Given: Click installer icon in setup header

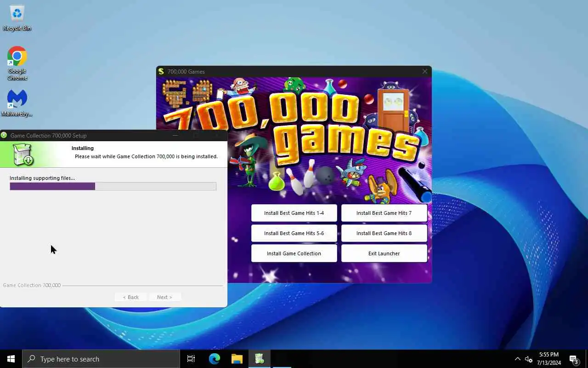Looking at the screenshot, I should coord(23,154).
